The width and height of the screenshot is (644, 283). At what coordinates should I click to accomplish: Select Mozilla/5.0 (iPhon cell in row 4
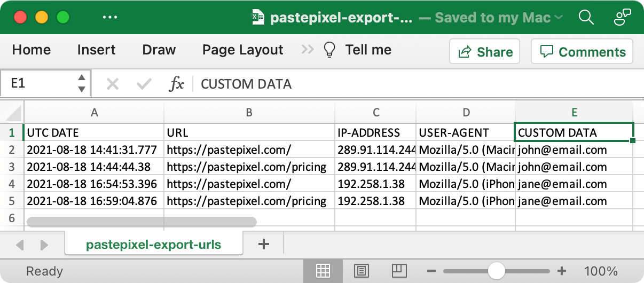tap(466, 184)
